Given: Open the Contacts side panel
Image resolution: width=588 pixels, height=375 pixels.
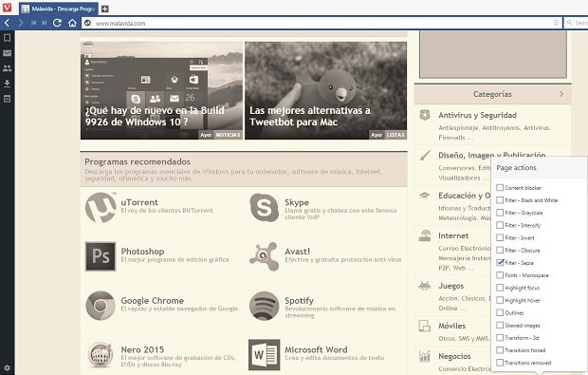Looking at the screenshot, I should (x=8, y=68).
